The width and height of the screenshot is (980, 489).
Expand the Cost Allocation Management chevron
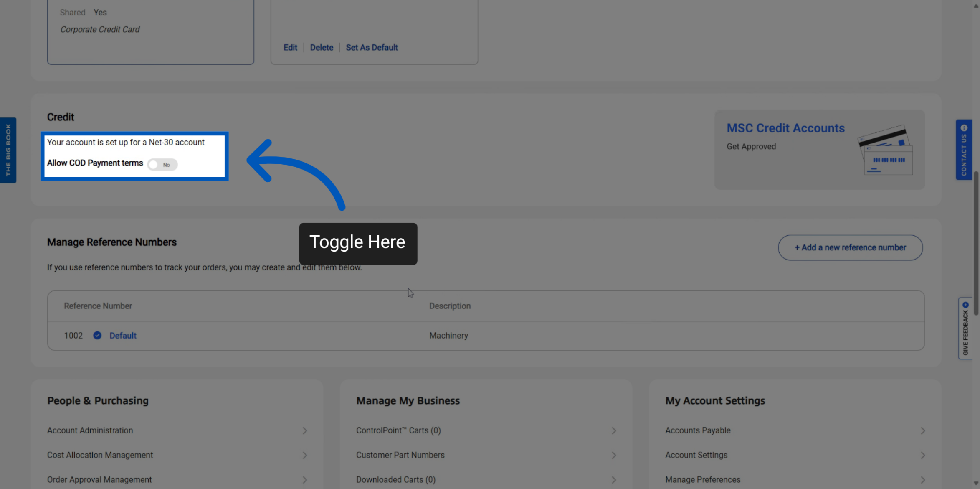pos(305,455)
